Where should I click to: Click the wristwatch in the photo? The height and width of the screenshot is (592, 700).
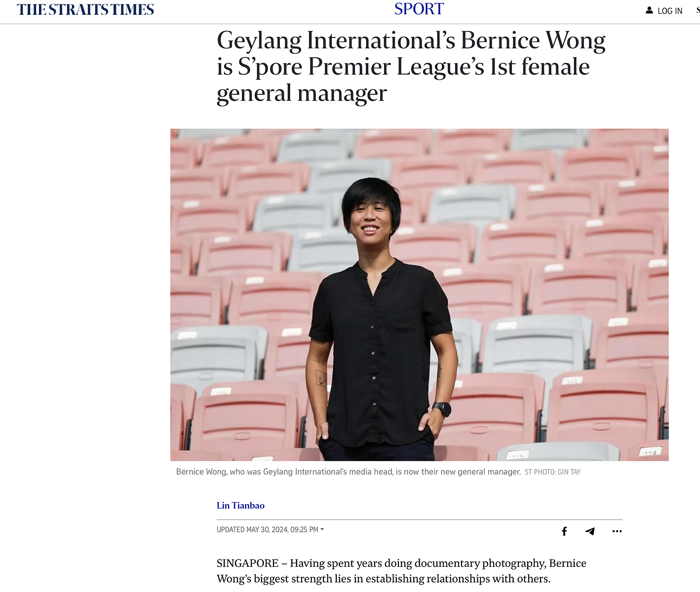click(442, 409)
